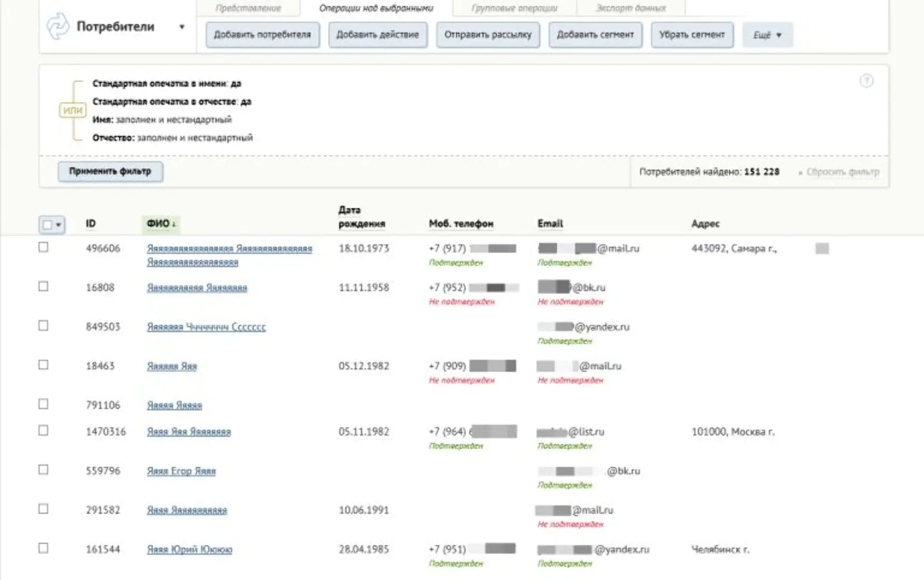Image resolution: width=924 pixels, height=580 pixels.
Task: Click the Дата рождения column header
Action: pos(362,217)
